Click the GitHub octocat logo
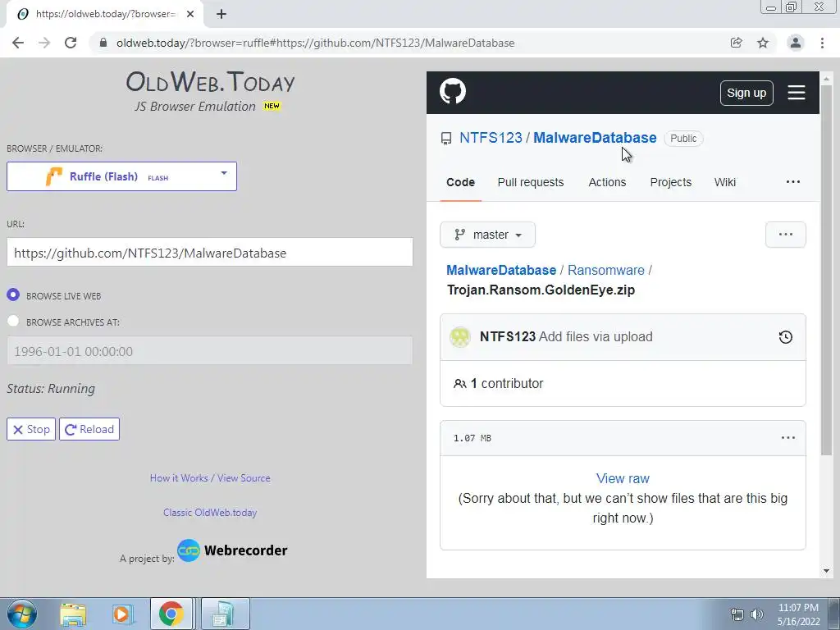This screenshot has height=630, width=840. pos(453,92)
